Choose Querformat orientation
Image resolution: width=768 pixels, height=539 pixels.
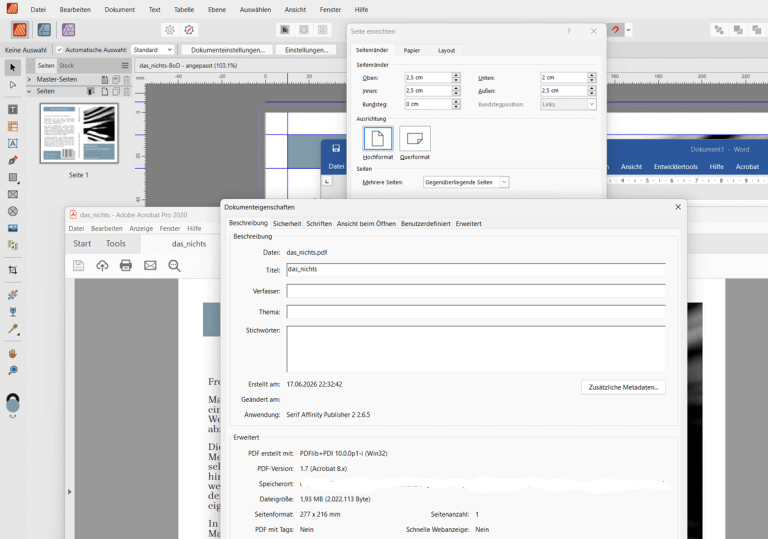[x=415, y=139]
